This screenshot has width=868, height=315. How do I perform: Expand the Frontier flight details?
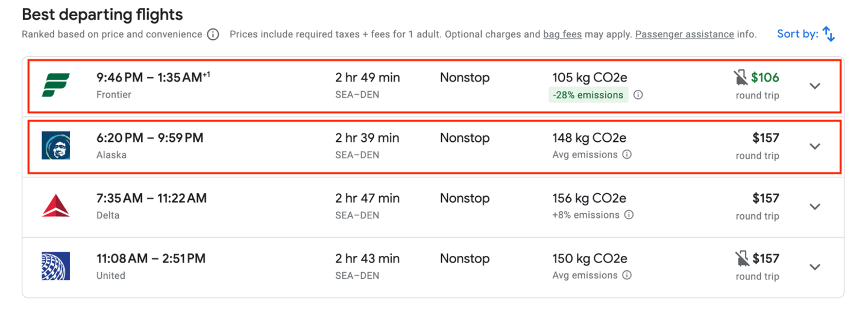pos(815,86)
